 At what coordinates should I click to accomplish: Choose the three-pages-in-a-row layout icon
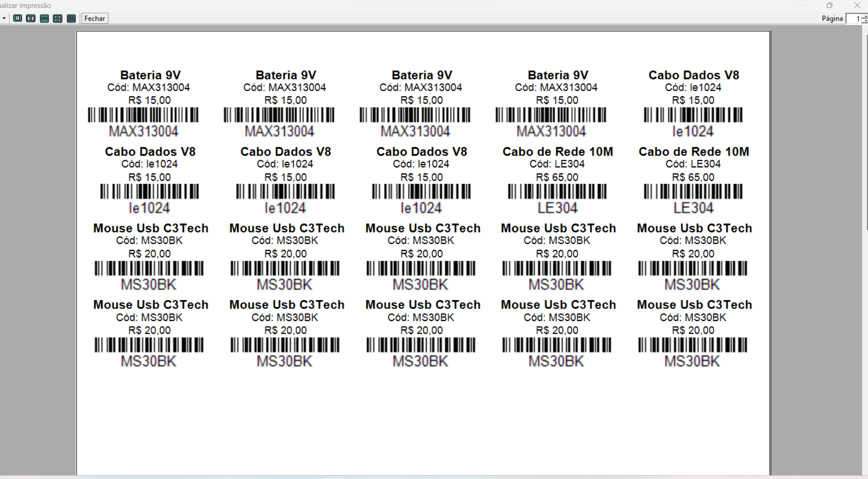(44, 18)
